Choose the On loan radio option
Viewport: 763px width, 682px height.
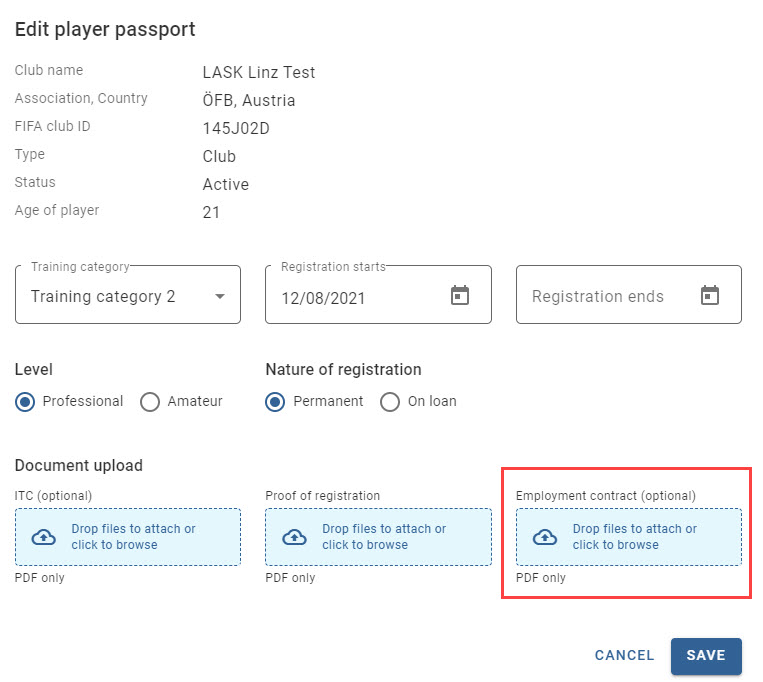[x=390, y=402]
